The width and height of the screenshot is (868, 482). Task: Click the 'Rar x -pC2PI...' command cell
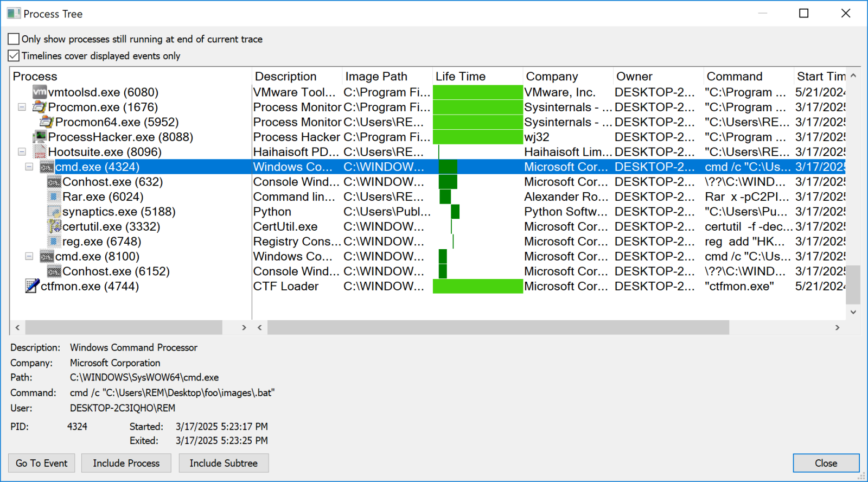pyautogui.click(x=747, y=196)
